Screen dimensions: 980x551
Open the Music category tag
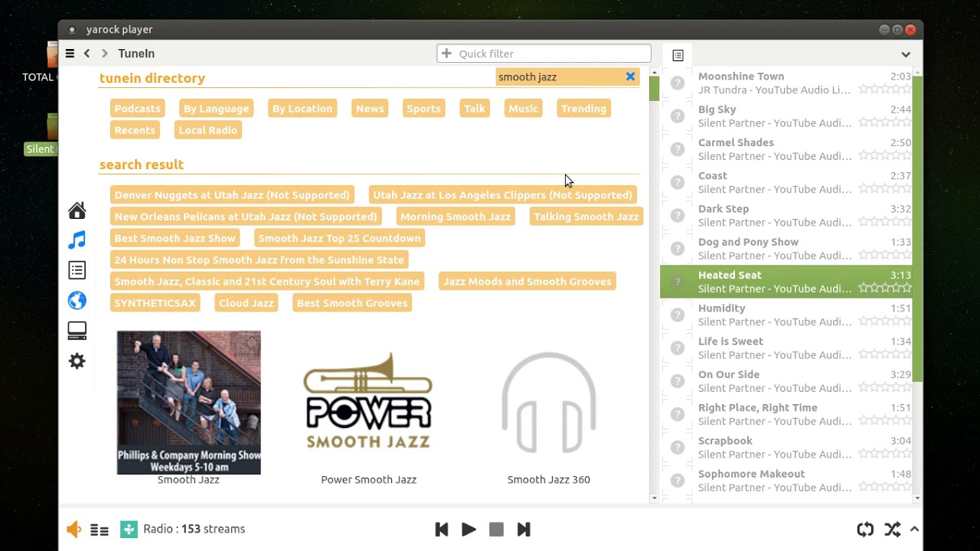[x=523, y=109]
